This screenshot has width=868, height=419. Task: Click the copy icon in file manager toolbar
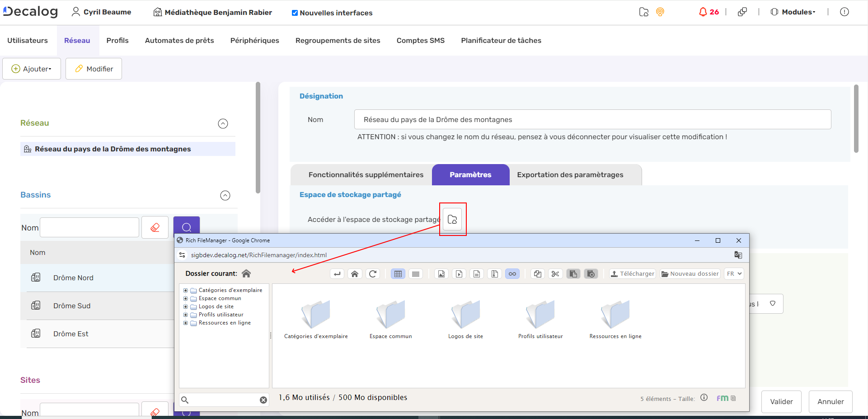coord(537,274)
